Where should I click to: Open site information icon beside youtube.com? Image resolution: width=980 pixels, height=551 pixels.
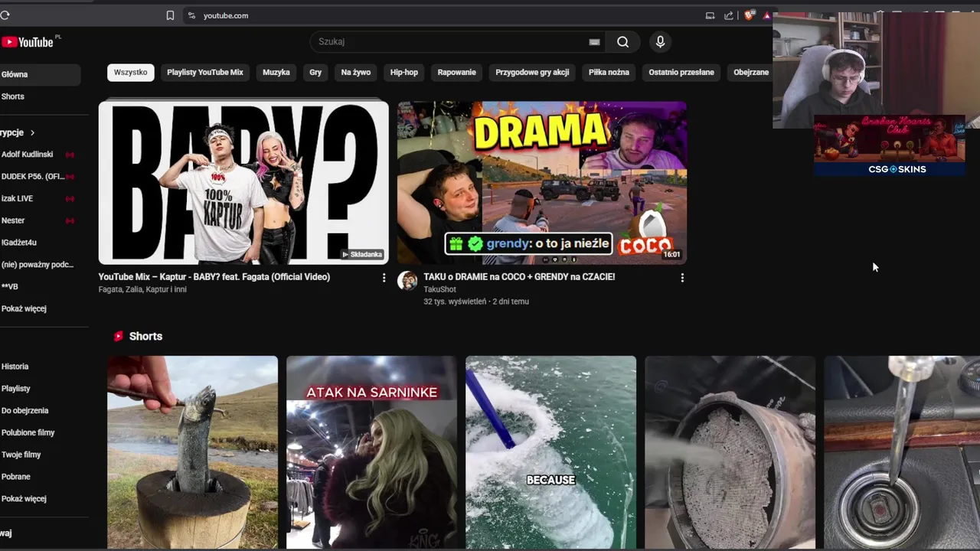click(x=191, y=15)
